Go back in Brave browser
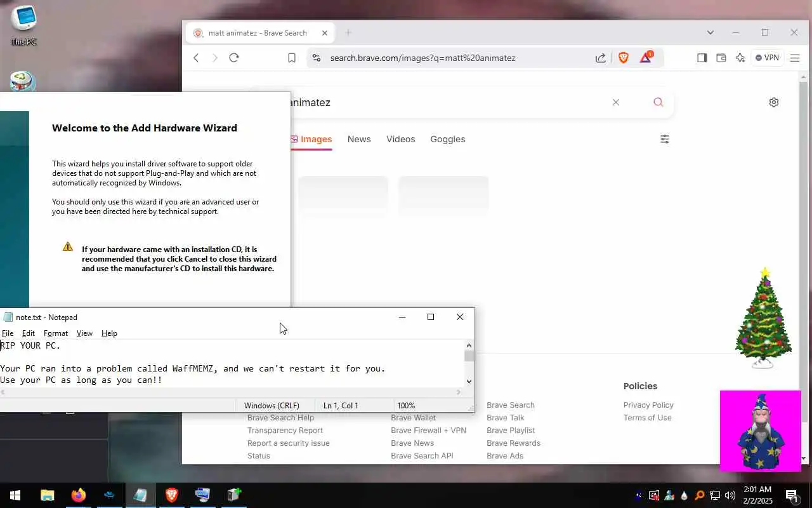The width and height of the screenshot is (812, 508). [x=196, y=58]
